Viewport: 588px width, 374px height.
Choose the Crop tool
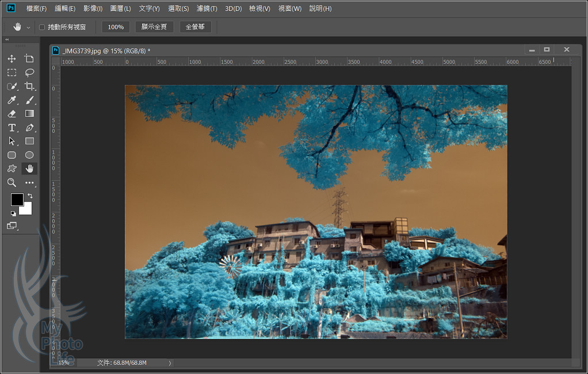coord(29,86)
